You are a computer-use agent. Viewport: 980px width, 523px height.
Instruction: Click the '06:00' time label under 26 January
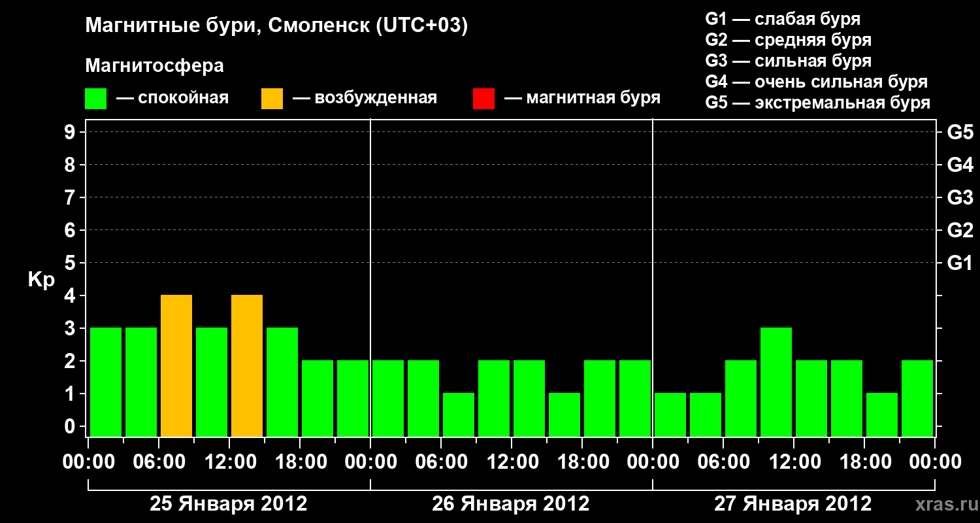[441, 462]
